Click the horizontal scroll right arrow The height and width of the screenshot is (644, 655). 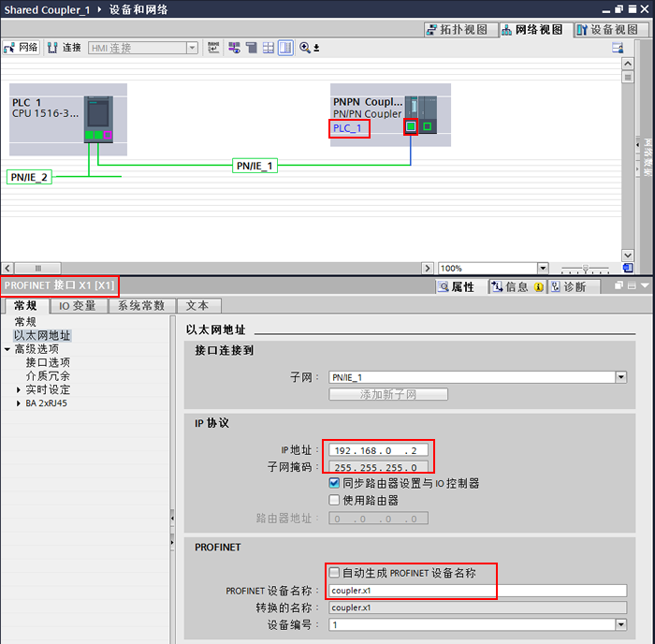coord(428,268)
